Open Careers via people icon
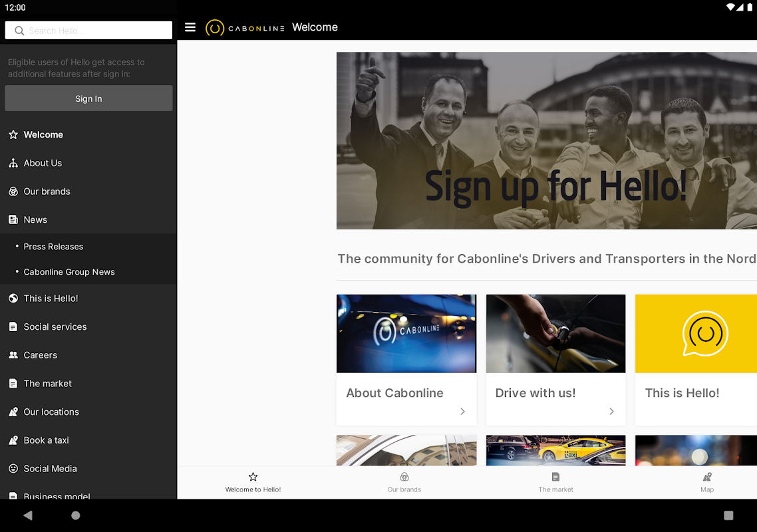 (x=13, y=355)
